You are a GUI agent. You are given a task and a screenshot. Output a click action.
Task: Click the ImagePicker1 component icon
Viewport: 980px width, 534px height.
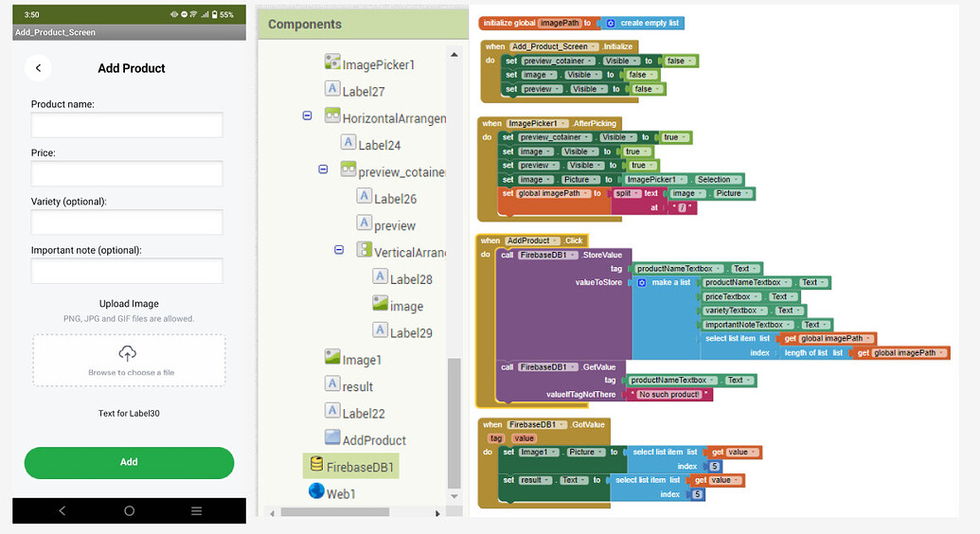332,62
